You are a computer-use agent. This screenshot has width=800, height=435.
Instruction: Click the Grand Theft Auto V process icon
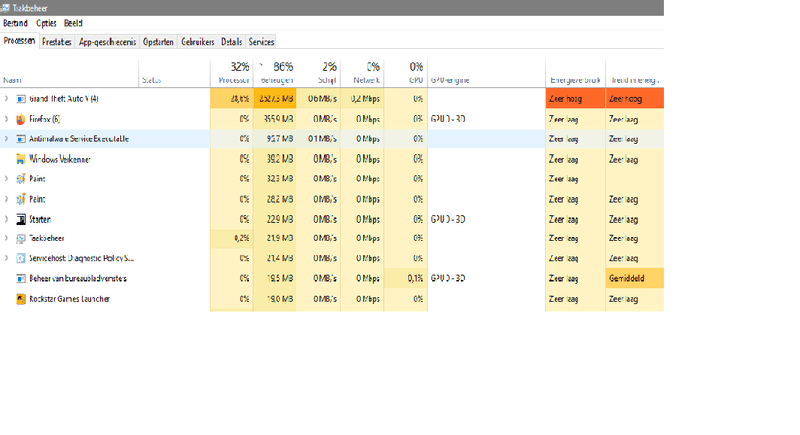click(x=20, y=99)
